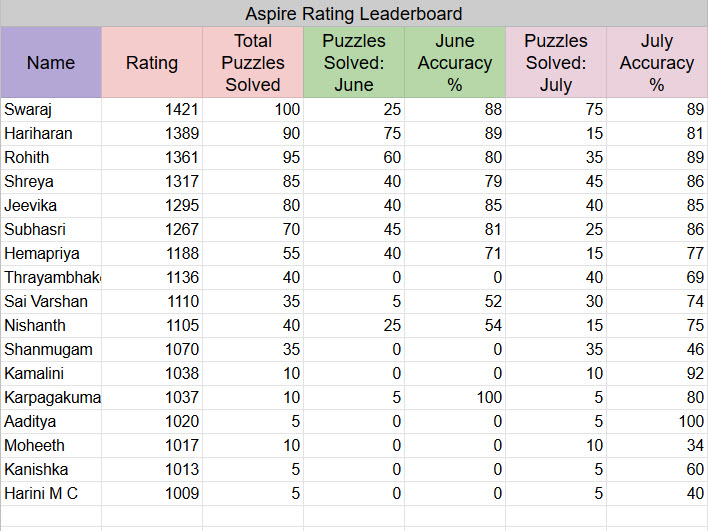Select the Puzzles Solved: July header
This screenshot has width=708, height=531.
(556, 62)
